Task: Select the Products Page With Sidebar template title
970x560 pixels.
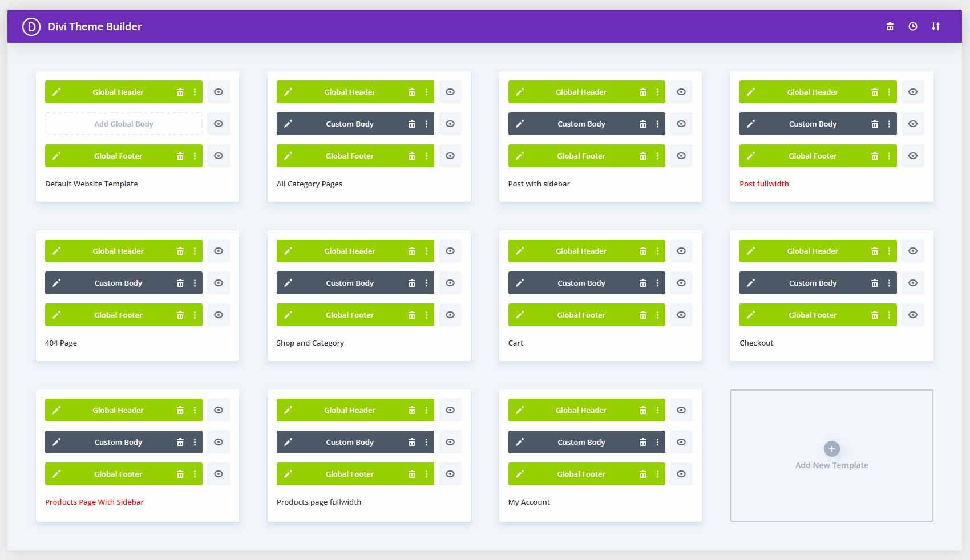Action: pos(94,502)
